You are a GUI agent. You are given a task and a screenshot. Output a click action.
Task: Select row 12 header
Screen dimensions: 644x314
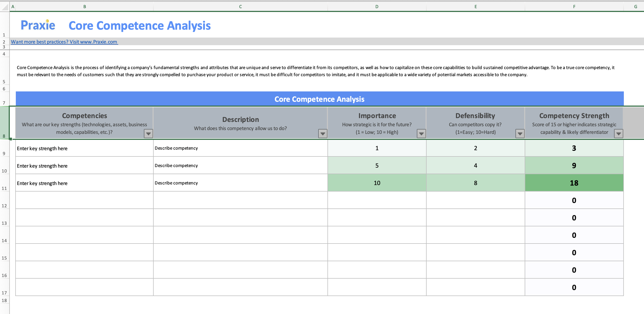[4, 200]
